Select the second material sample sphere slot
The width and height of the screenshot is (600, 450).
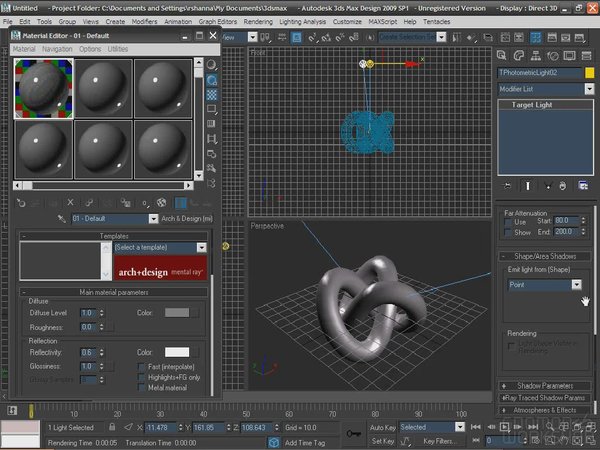point(103,88)
